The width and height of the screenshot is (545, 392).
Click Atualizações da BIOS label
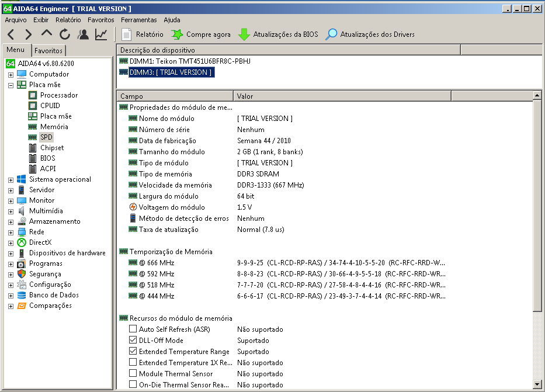[286, 34]
